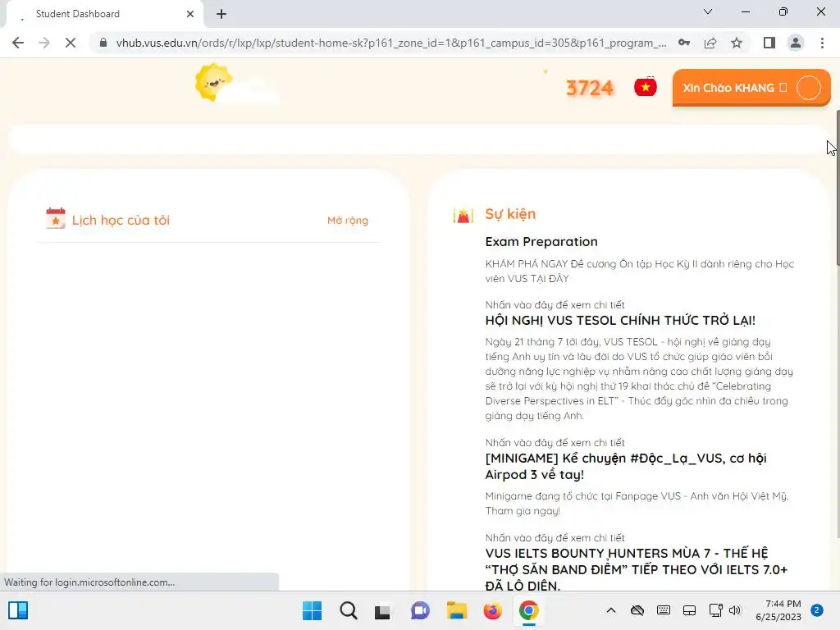Open File Explorer from taskbar
Image resolution: width=840 pixels, height=630 pixels.
[456, 610]
